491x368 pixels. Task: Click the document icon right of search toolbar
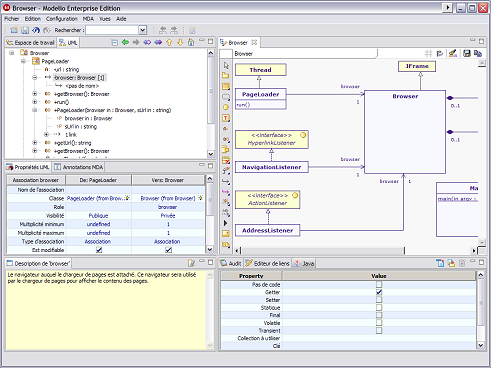(192, 30)
